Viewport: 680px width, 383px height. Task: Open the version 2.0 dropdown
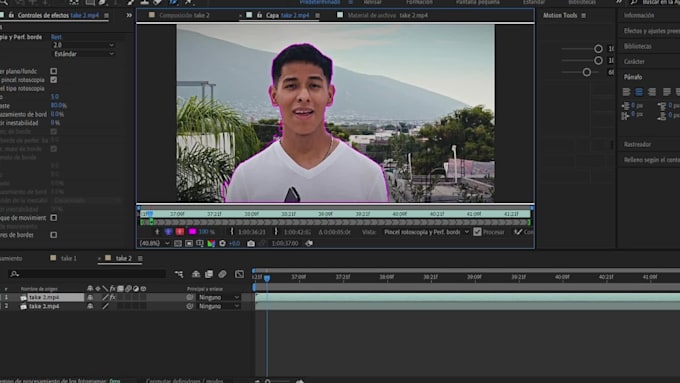pyautogui.click(x=83, y=45)
